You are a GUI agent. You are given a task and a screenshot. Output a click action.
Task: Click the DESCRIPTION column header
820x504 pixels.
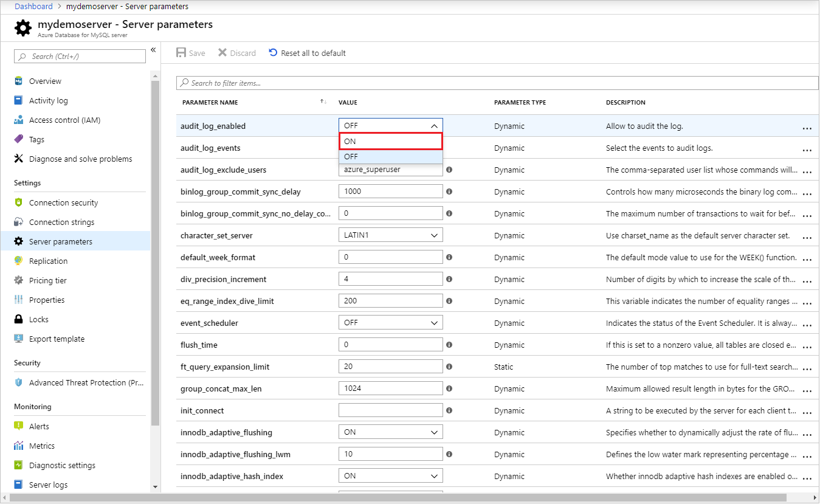tap(625, 102)
